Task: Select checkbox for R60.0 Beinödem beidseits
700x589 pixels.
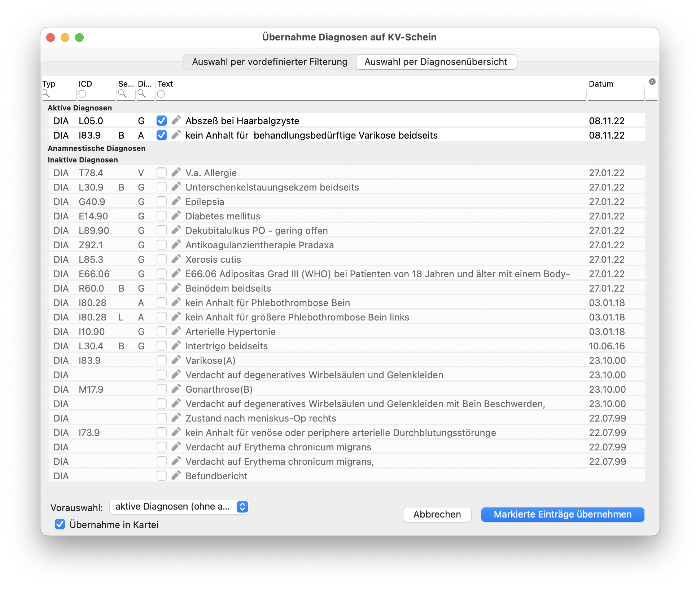Action: coord(162,288)
